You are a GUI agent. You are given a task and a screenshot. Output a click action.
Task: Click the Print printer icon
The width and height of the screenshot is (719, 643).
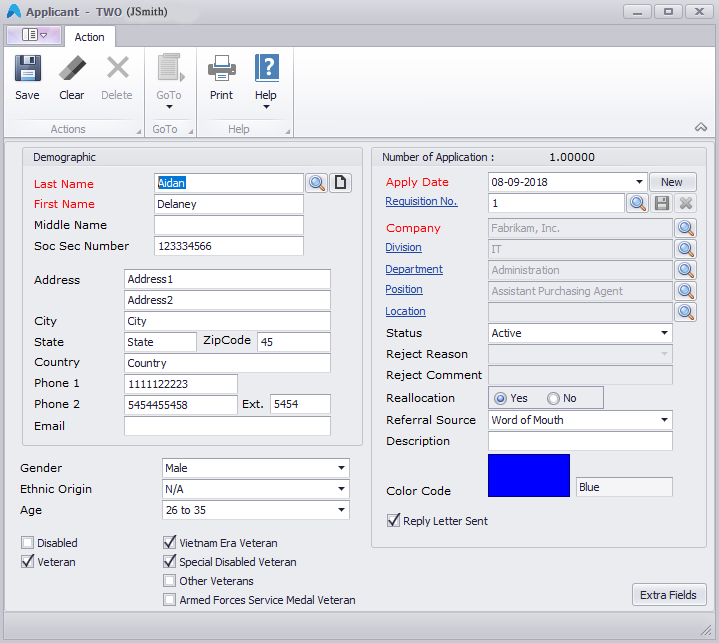click(221, 68)
